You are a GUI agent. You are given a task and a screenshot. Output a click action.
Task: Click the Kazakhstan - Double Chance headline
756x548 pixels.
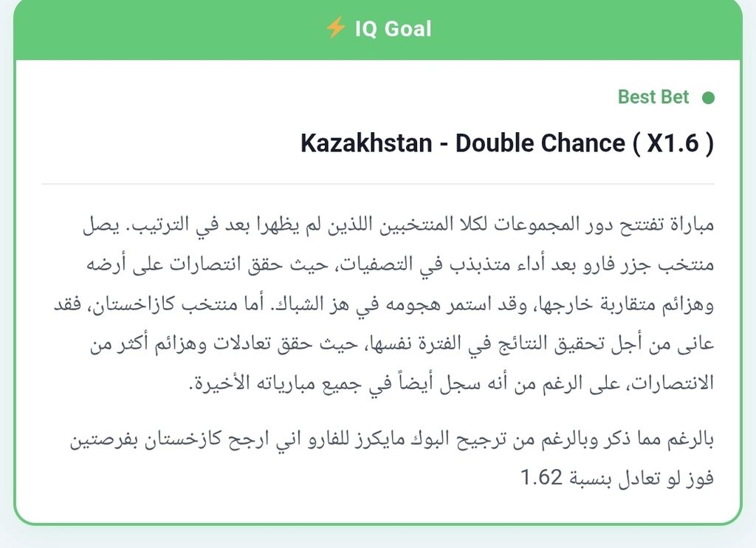click(x=507, y=143)
